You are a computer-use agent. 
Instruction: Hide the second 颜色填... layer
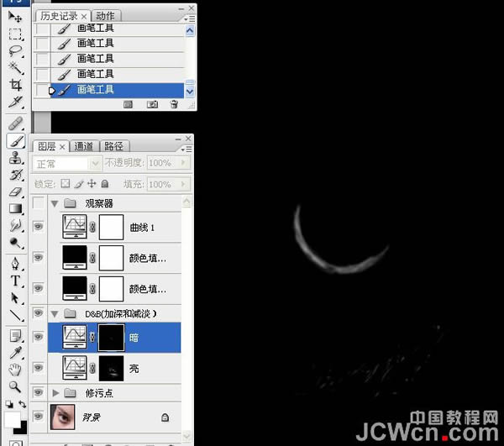coord(39,288)
